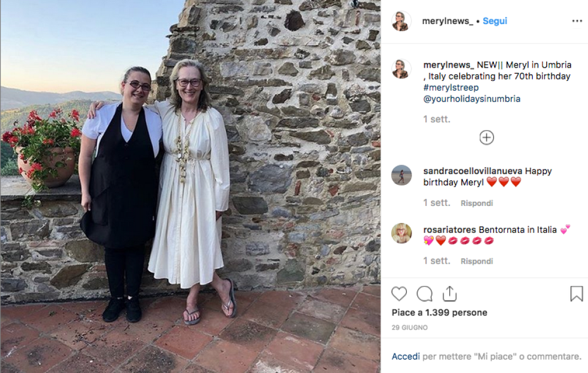This screenshot has width=588, height=373.
Task: Open sandracoellovillanueva's profile picture
Action: coord(402,175)
